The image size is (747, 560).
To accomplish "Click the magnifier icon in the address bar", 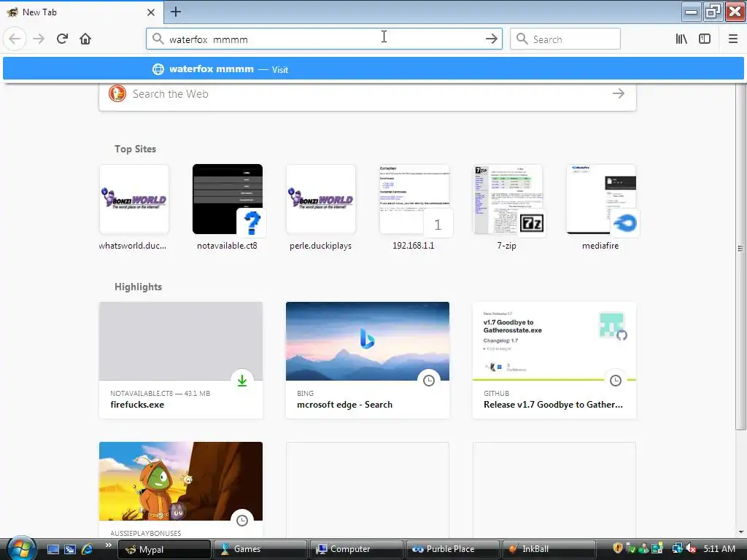I will [158, 39].
